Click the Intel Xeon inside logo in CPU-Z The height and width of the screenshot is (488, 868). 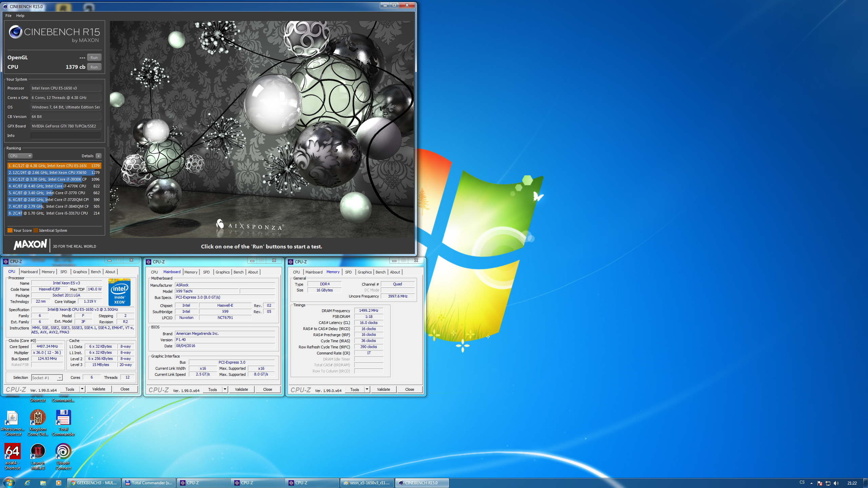(119, 292)
